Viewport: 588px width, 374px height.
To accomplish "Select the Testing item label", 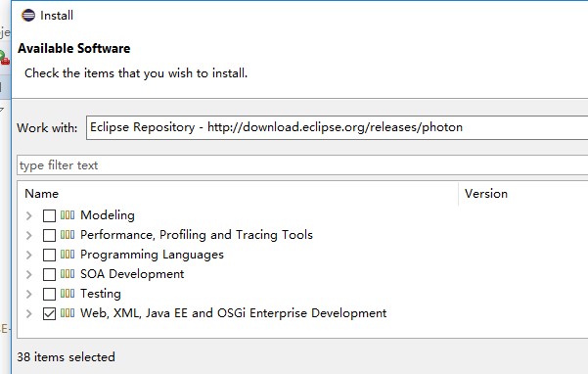I will coord(101,294).
